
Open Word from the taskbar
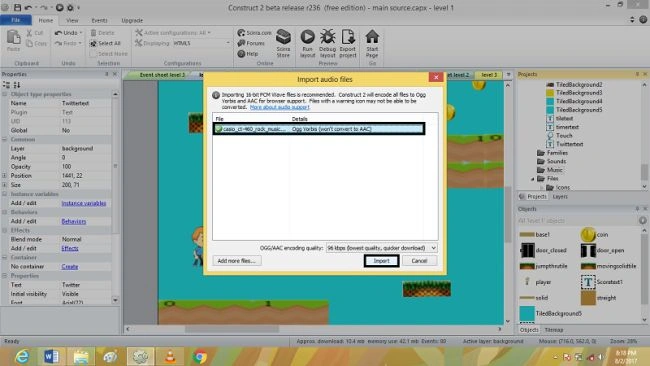point(51,356)
